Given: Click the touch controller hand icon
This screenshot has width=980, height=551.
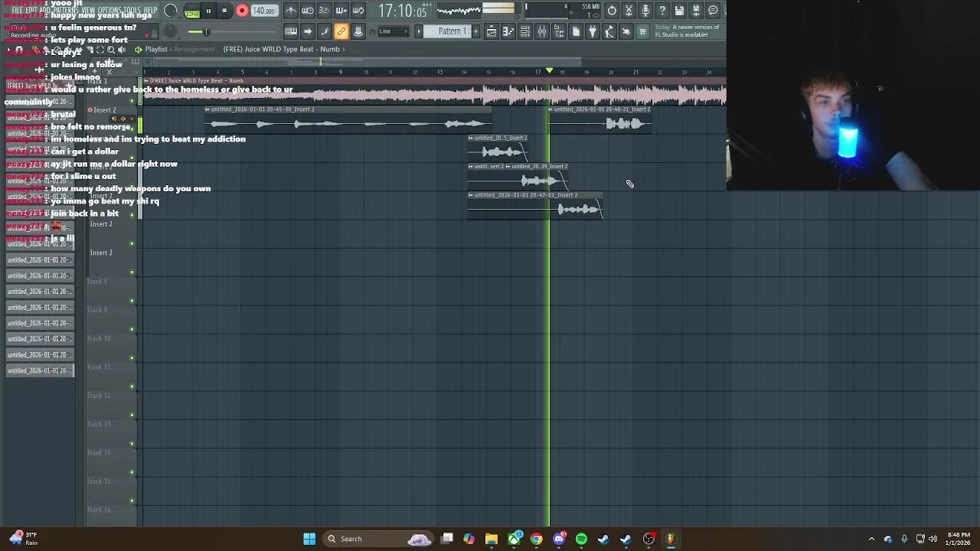Looking at the screenshot, I should point(626,31).
